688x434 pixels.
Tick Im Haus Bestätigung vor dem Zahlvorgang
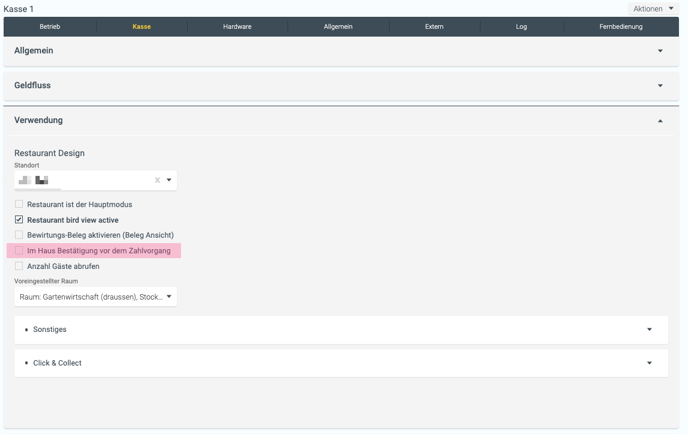pyautogui.click(x=19, y=251)
